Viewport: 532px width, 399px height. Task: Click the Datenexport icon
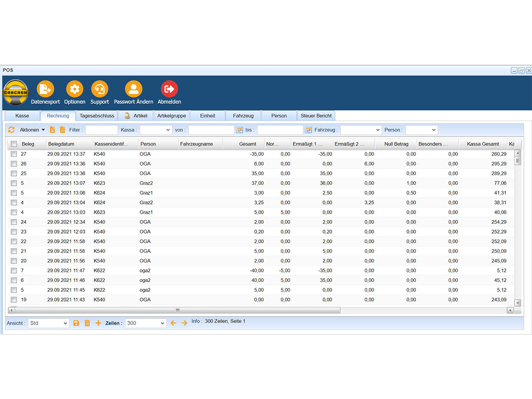[x=45, y=89]
